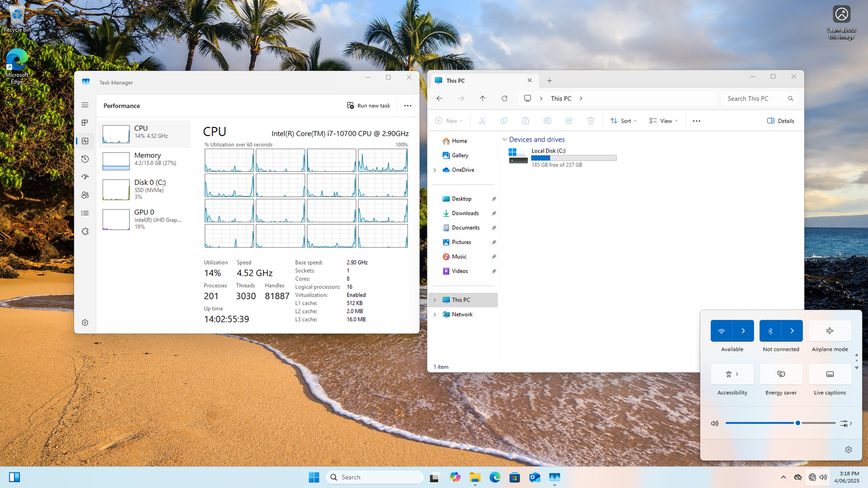Image resolution: width=868 pixels, height=488 pixels.
Task: Open Users page in Task Manager sidebar
Action: (x=85, y=195)
